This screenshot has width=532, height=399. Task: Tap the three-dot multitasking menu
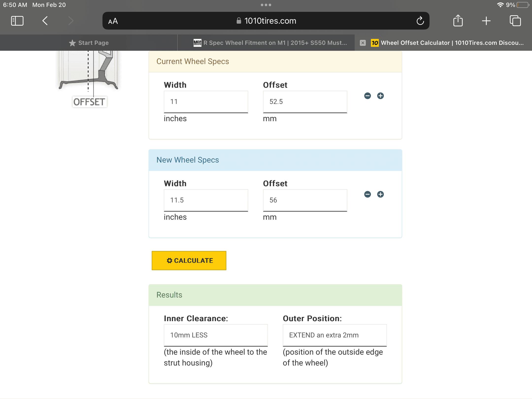click(266, 5)
